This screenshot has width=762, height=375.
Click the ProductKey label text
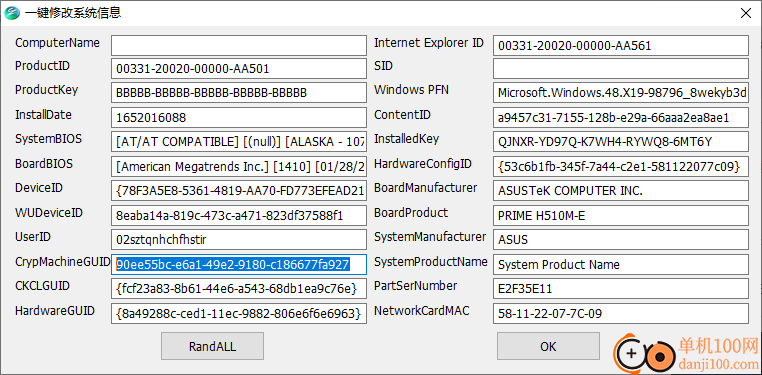[46, 90]
